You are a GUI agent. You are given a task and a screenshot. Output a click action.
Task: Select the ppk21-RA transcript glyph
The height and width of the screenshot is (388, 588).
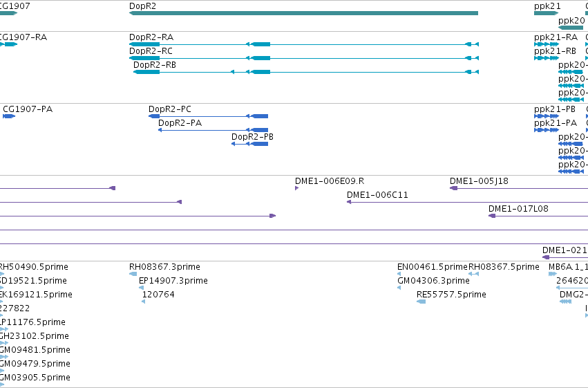tap(547, 44)
